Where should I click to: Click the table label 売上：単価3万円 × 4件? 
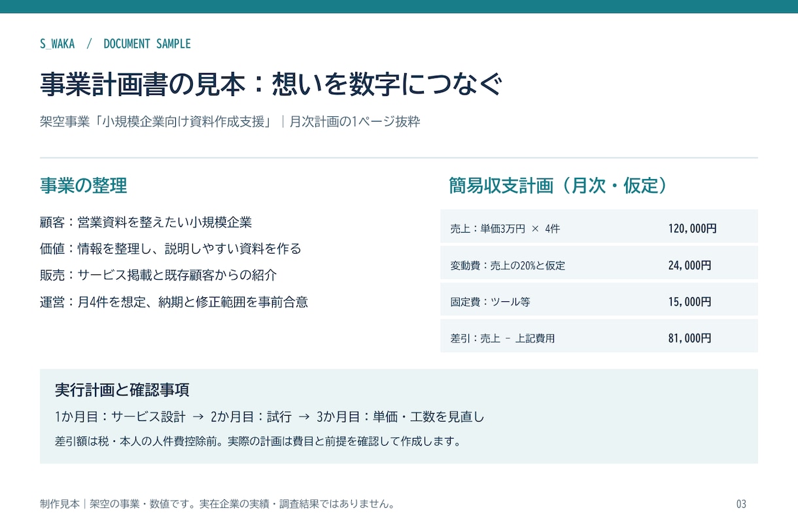[x=505, y=229]
